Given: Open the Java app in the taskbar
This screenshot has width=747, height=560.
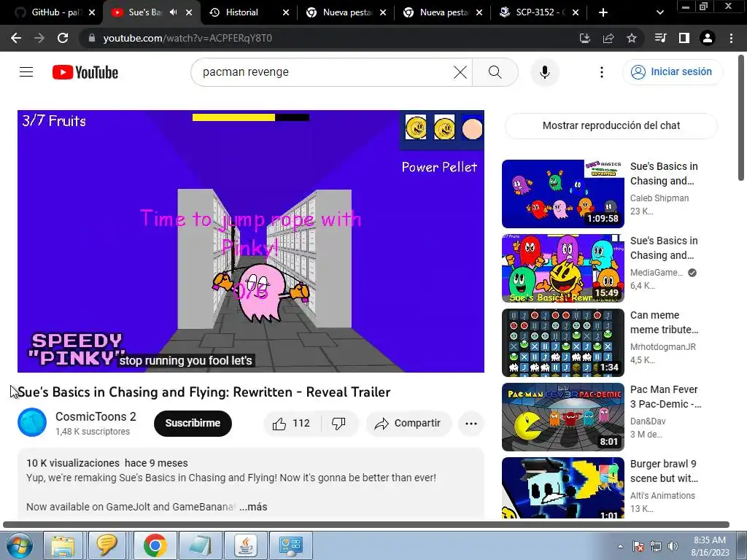Looking at the screenshot, I should 246,545.
